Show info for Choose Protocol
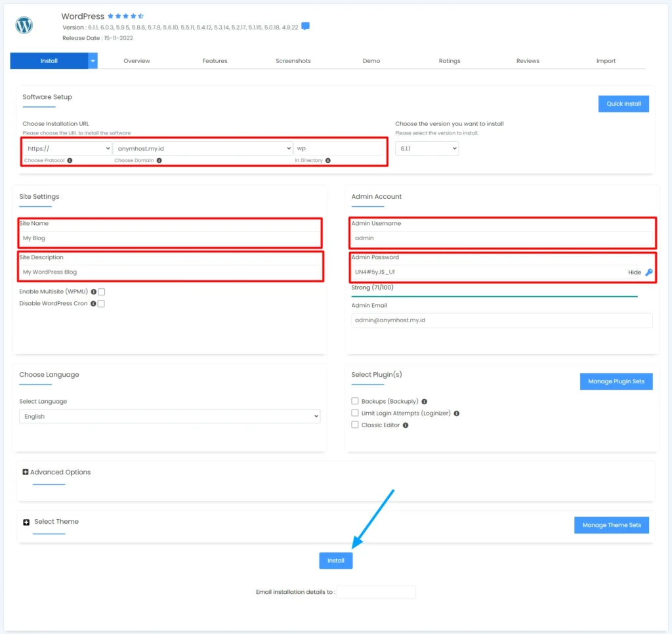Viewport: 672px width, 634px height. 70,160
